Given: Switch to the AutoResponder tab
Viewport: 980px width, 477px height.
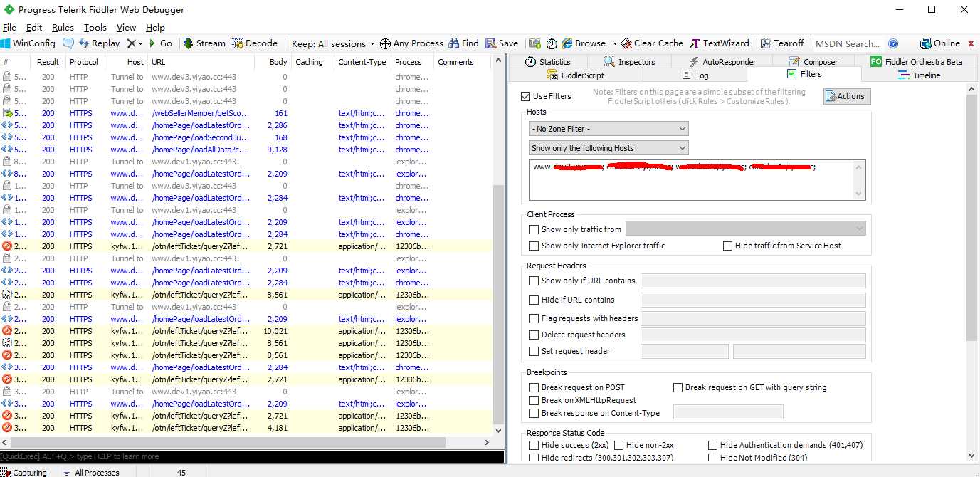Looking at the screenshot, I should point(722,62).
